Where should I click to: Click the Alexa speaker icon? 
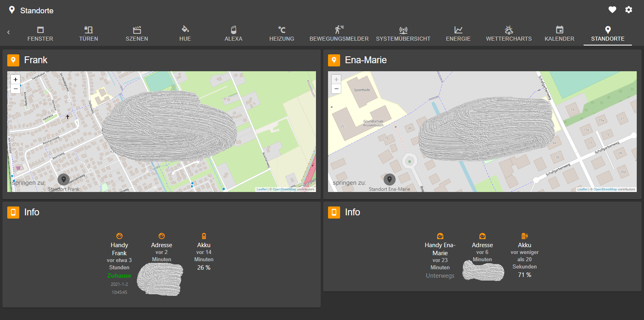coord(233,30)
